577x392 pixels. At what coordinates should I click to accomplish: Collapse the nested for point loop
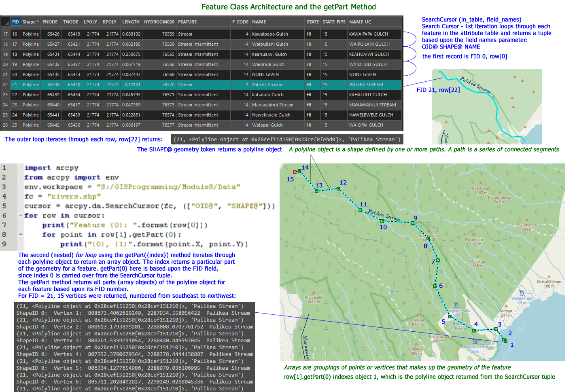pyautogui.click(x=21, y=234)
